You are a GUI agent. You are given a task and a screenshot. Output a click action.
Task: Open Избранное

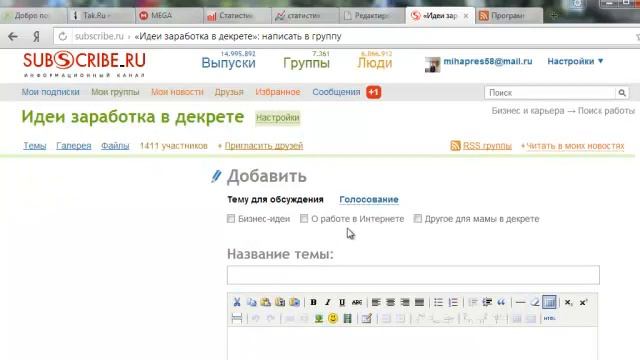278,92
